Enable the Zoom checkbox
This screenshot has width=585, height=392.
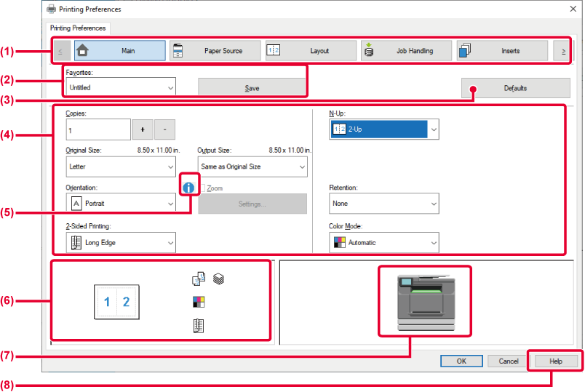(202, 188)
